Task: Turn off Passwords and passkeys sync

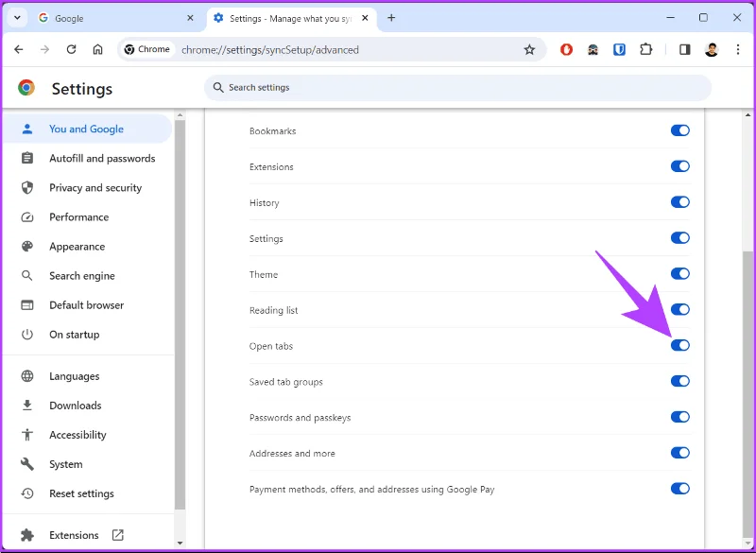Action: tap(679, 417)
